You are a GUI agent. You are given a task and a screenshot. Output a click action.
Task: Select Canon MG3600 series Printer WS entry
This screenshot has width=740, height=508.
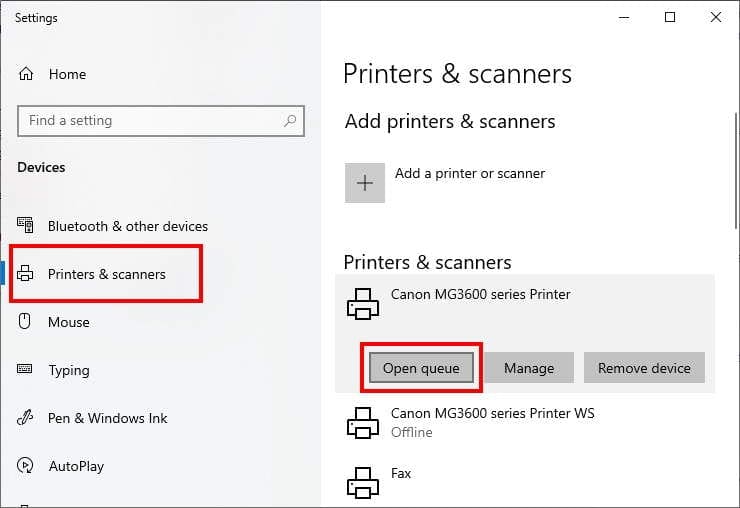pyautogui.click(x=525, y=423)
